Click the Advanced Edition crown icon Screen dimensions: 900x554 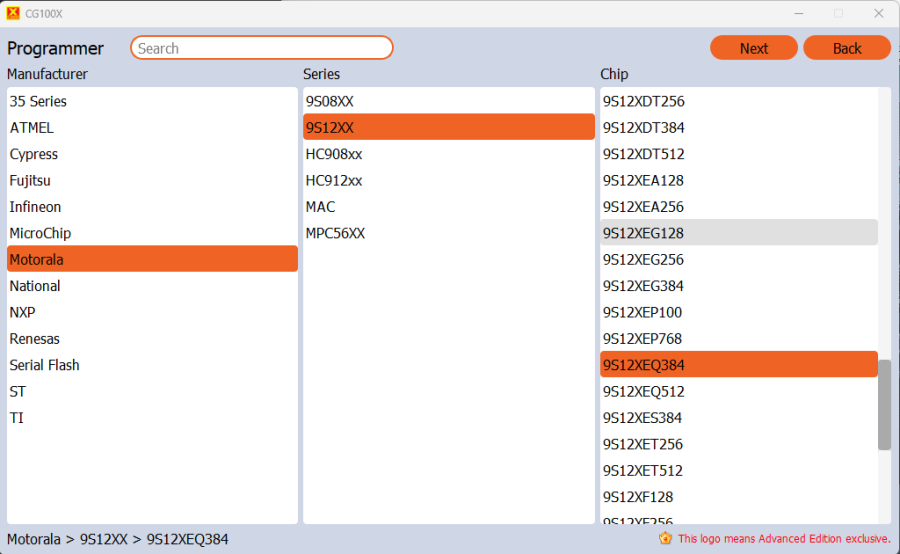click(665, 538)
